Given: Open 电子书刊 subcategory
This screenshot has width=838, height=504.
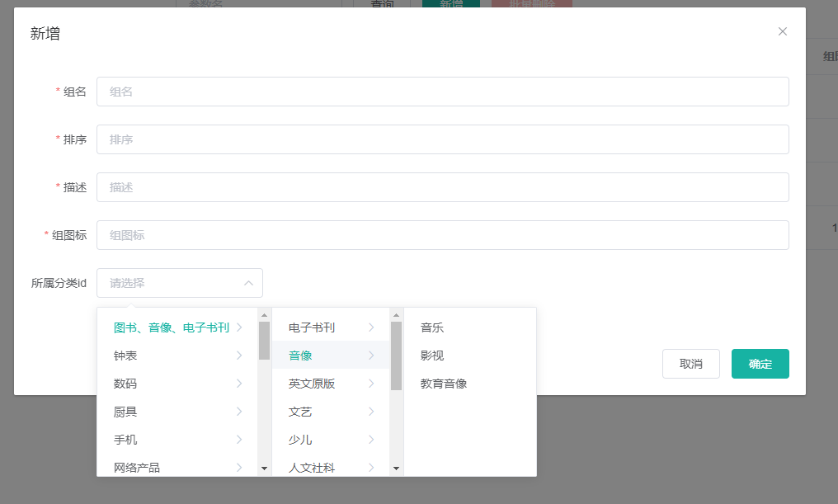Looking at the screenshot, I should pos(312,327).
